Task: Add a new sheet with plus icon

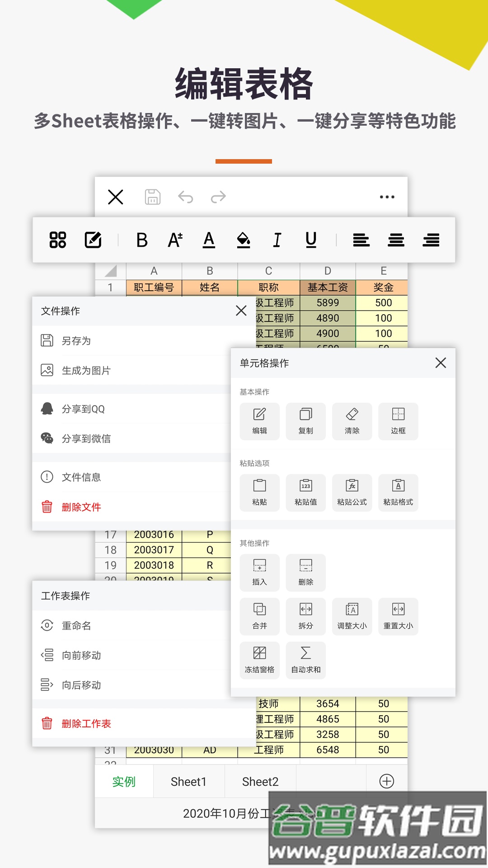Action: tap(387, 781)
